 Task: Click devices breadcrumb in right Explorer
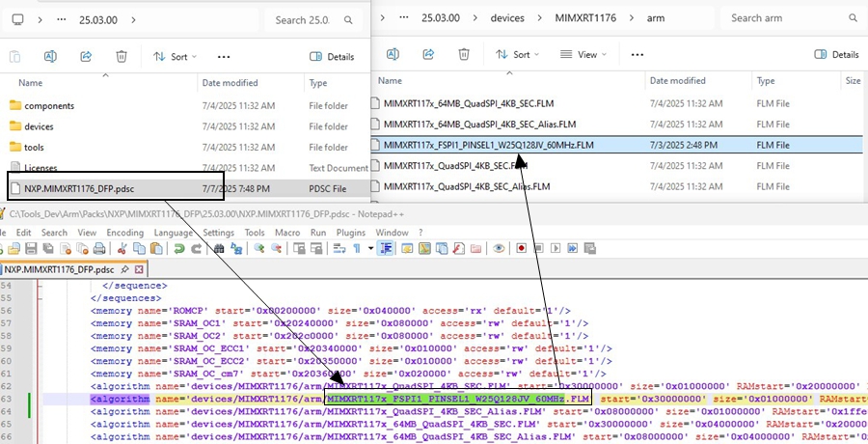[x=507, y=17]
